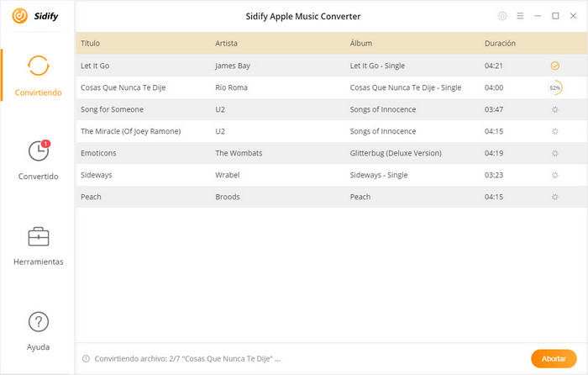Click the info icon in status bar
Image resolution: width=588 pixels, height=375 pixels.
(86, 358)
